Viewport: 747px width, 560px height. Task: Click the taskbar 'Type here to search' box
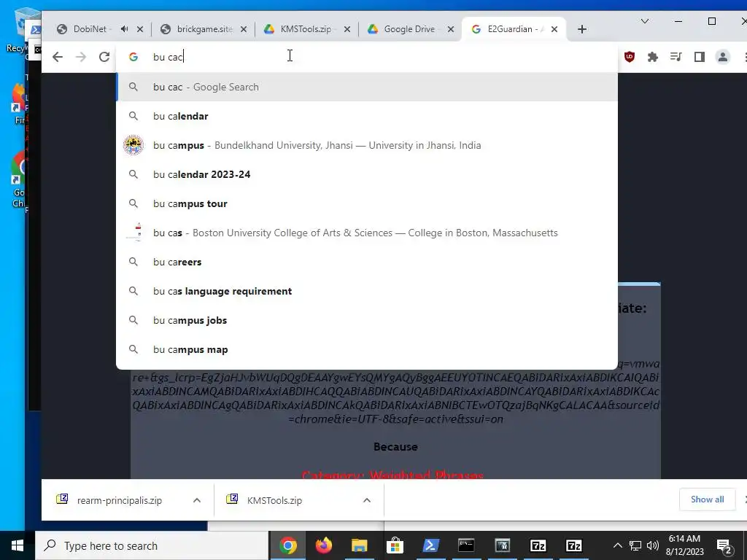[x=152, y=545]
